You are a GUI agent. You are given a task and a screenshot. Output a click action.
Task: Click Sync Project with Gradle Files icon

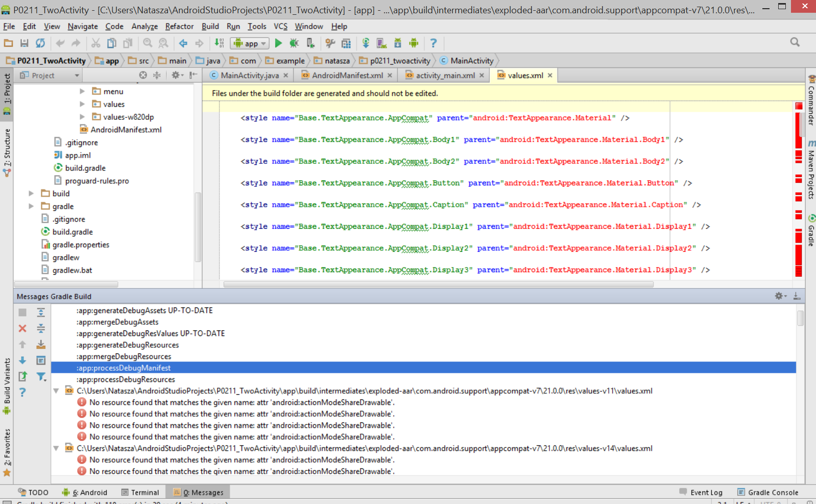366,43
